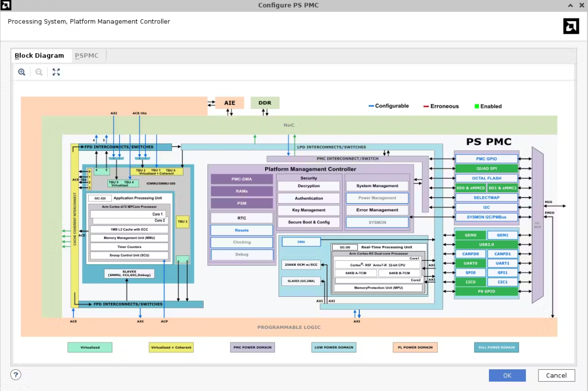The image size is (588, 391).
Task: Open the help question mark icon
Action: click(x=16, y=375)
